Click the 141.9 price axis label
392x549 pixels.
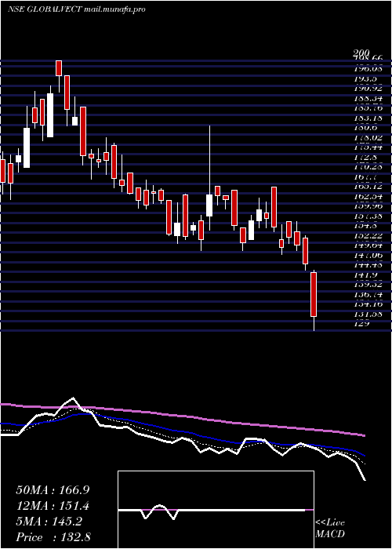366,275
